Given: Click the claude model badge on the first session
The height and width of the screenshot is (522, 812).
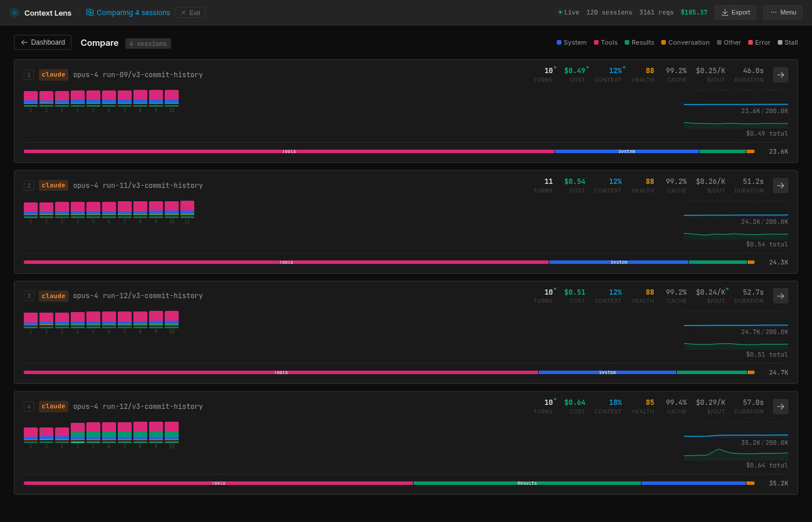Looking at the screenshot, I should point(53,74).
